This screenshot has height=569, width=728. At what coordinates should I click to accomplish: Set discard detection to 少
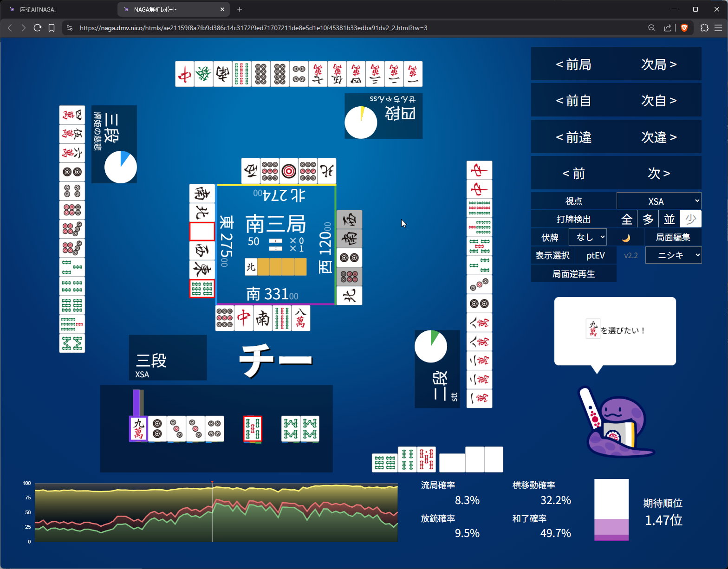(x=691, y=219)
